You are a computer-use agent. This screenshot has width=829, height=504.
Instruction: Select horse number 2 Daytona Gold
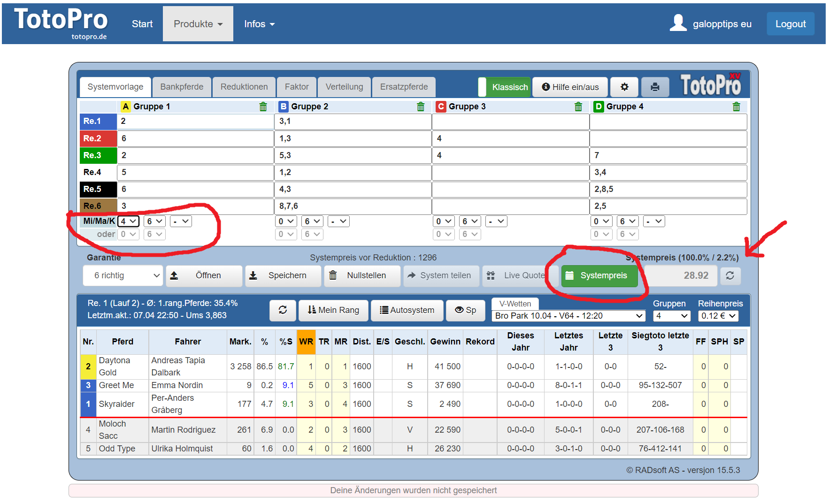88,367
